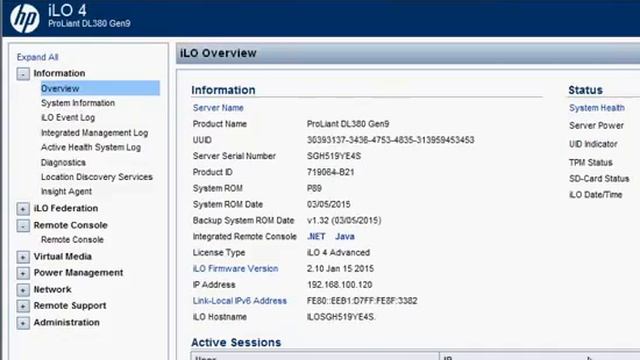Expand the Virtual Media section
Image resolution: width=640 pixels, height=360 pixels.
[x=23, y=257]
